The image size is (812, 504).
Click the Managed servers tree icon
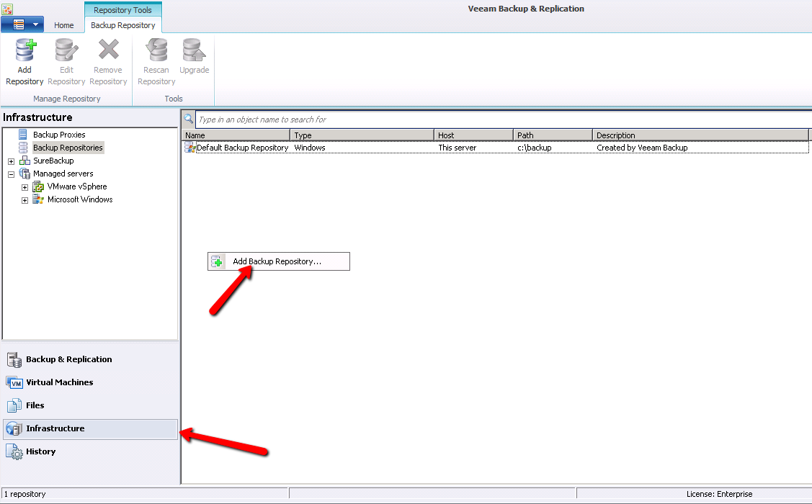click(x=24, y=174)
